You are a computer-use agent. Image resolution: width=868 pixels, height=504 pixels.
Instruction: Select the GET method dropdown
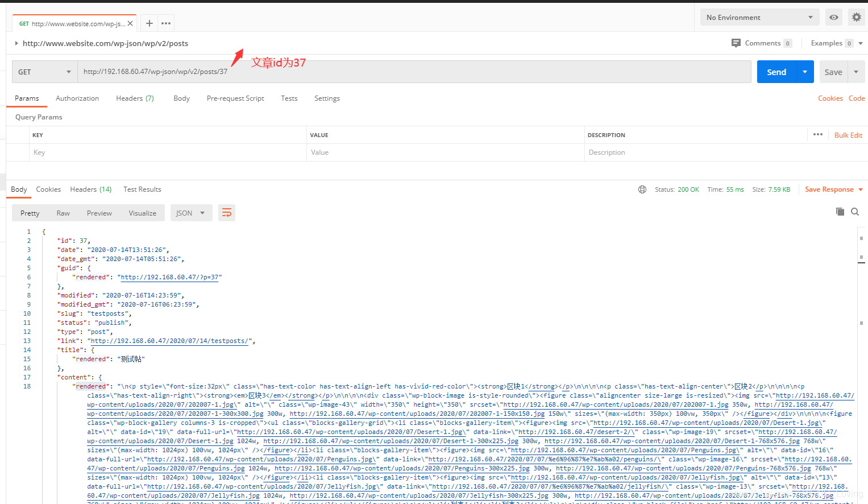(x=44, y=72)
